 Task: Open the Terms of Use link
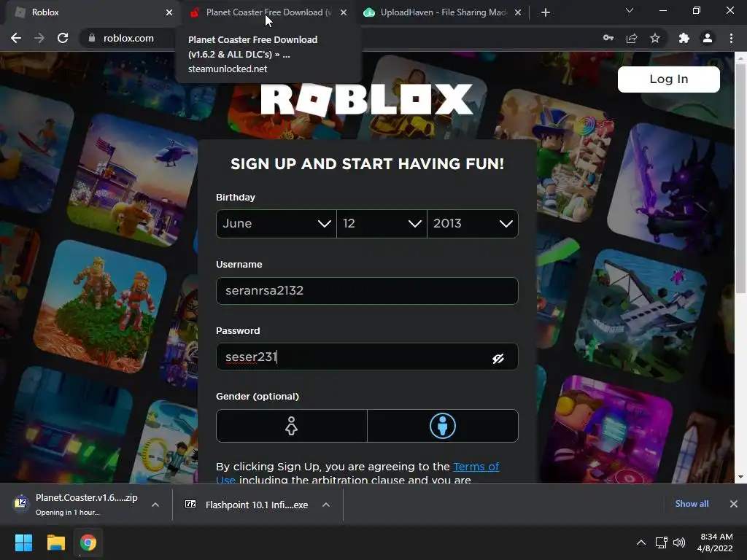click(476, 467)
